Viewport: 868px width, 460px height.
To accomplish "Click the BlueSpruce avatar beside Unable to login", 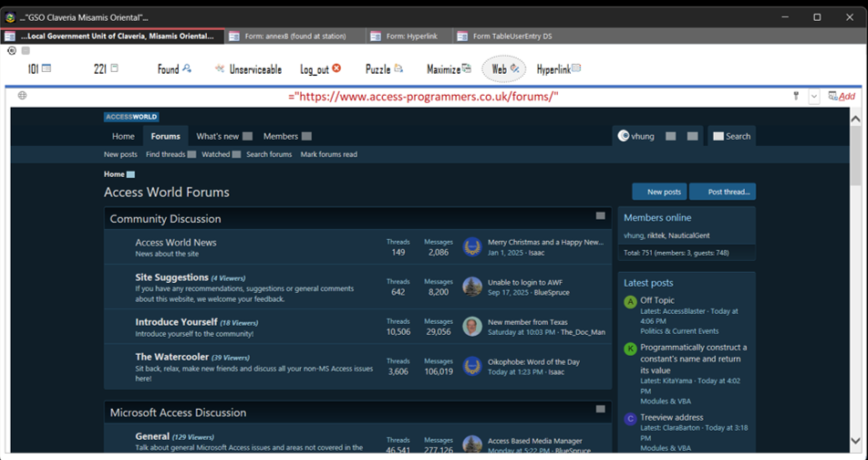I will [x=472, y=287].
